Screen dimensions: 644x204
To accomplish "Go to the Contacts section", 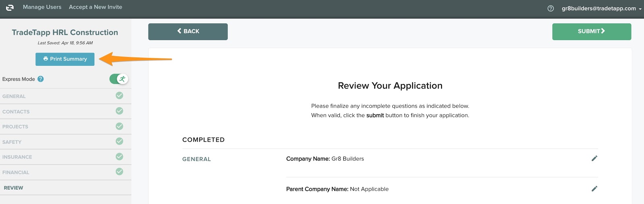I will click(16, 112).
